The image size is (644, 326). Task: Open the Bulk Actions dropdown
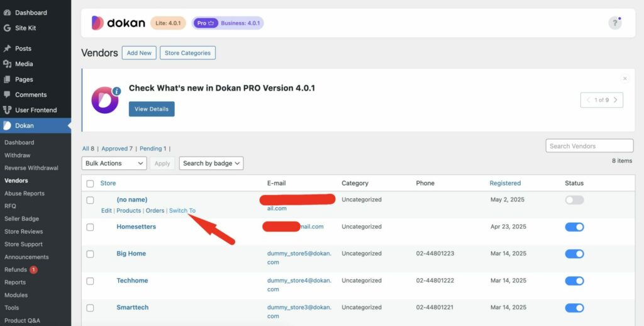point(114,164)
